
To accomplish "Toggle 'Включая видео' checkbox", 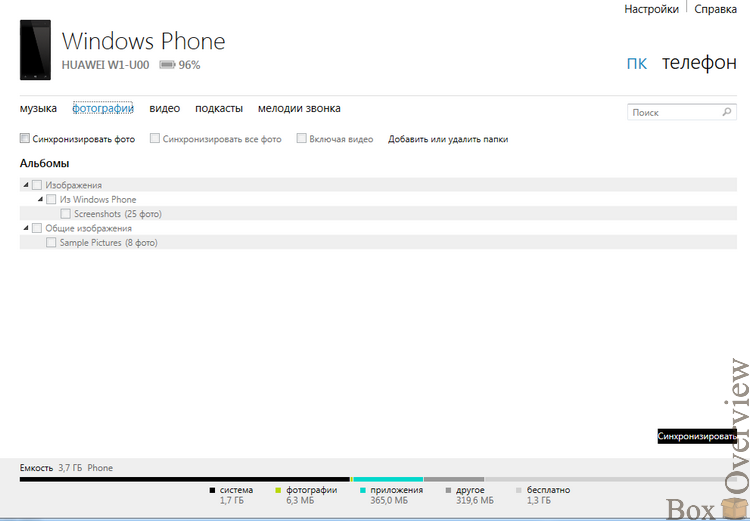I will 301,138.
